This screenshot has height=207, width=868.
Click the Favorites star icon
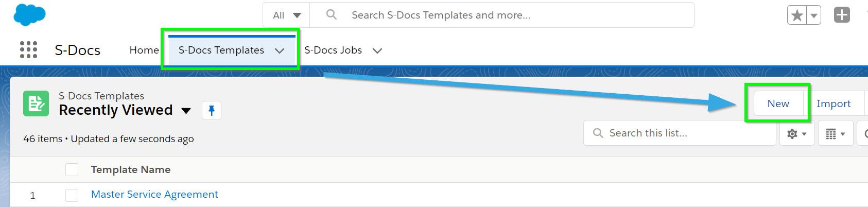tap(797, 15)
